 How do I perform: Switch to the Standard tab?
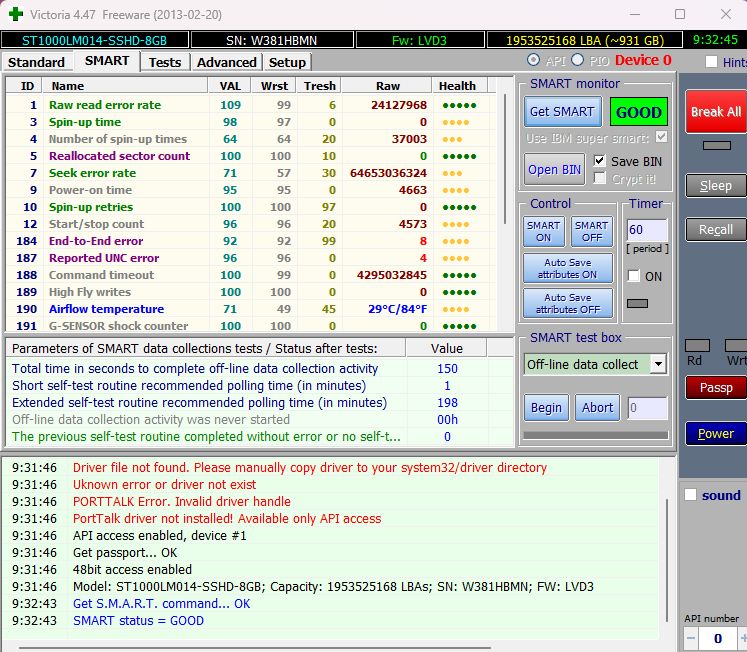coord(36,62)
